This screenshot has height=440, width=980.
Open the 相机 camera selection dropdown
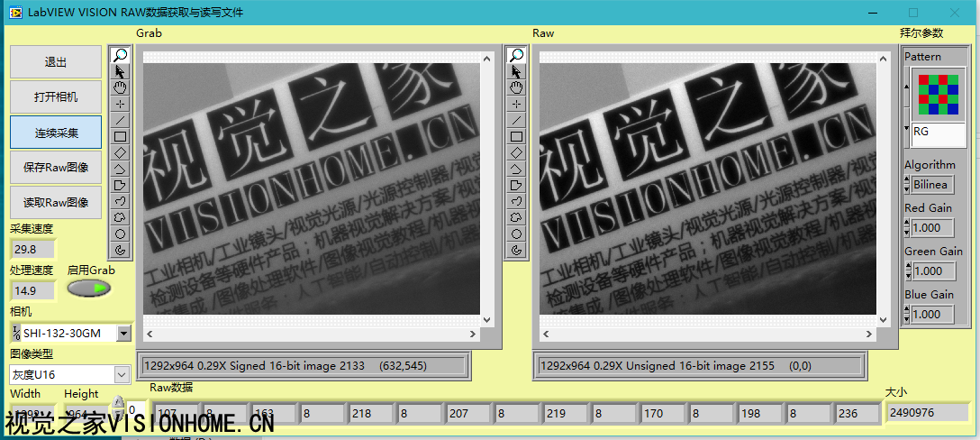[123, 334]
